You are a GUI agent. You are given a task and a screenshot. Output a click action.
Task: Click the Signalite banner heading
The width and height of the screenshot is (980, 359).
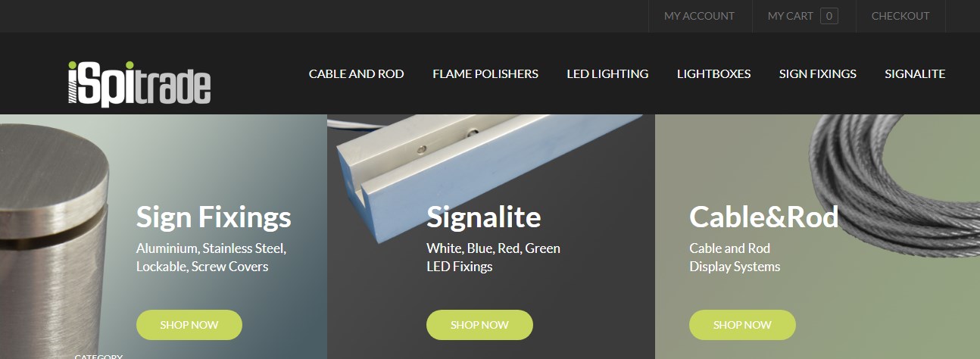(x=483, y=217)
